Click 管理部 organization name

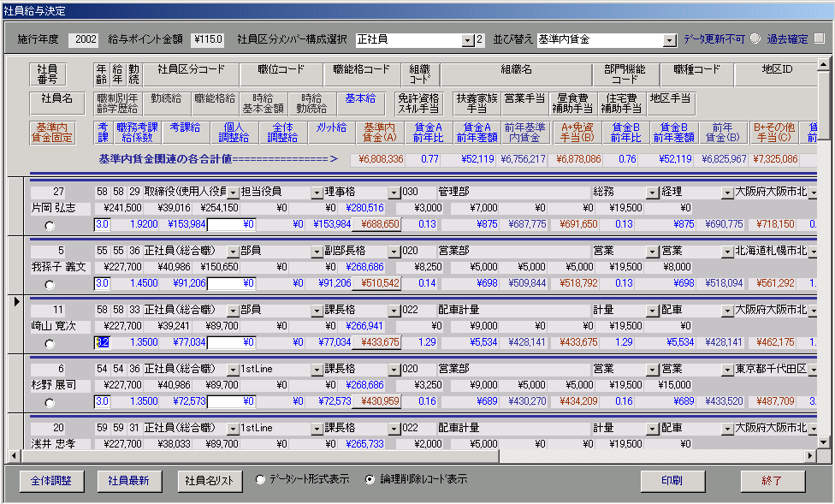click(453, 192)
